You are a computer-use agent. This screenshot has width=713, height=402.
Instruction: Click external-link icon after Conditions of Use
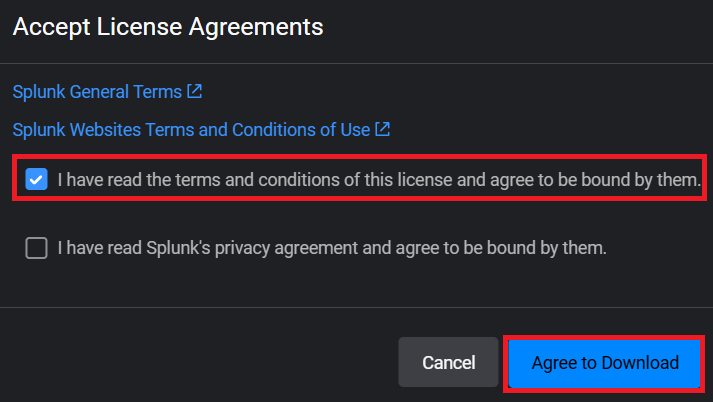pyautogui.click(x=382, y=129)
